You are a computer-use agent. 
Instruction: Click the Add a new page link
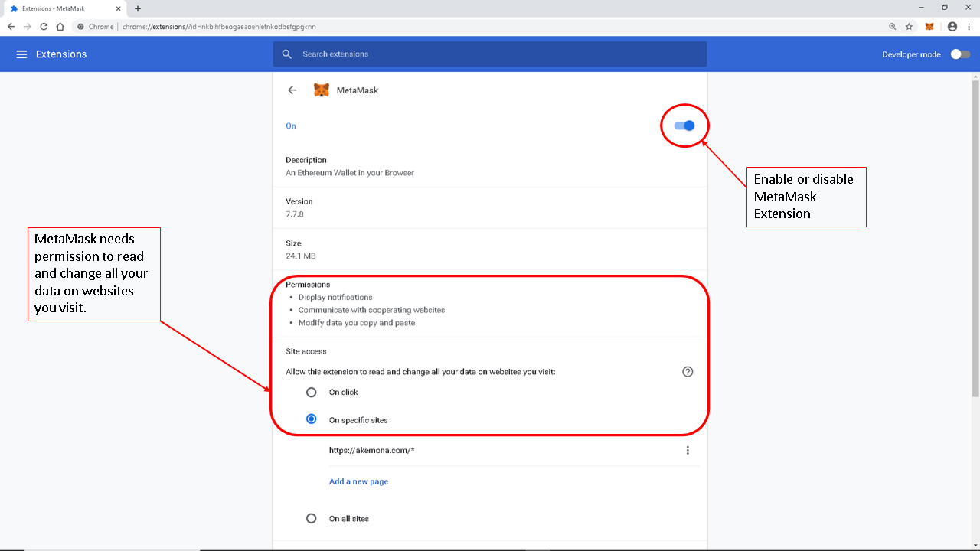click(x=358, y=481)
